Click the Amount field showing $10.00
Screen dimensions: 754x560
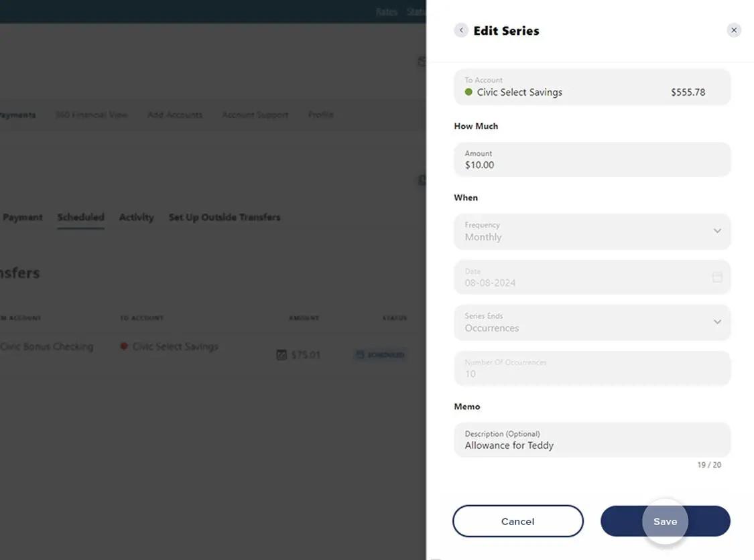pyautogui.click(x=592, y=159)
